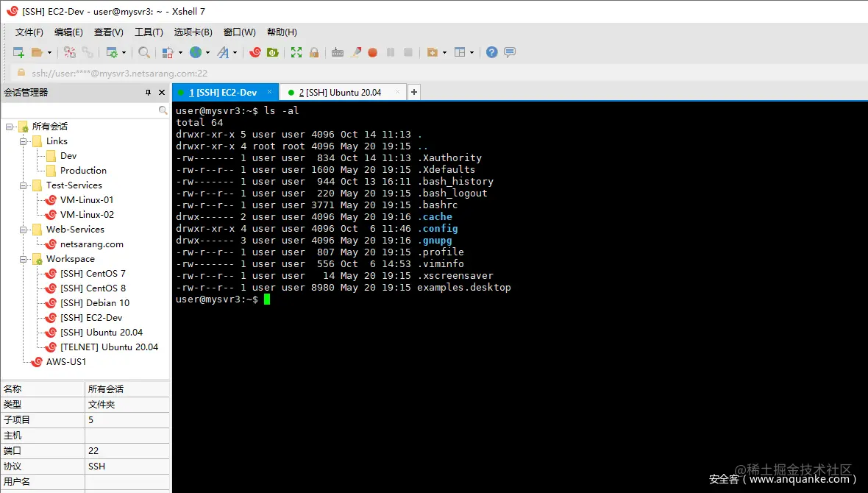
Task: Collapse the Workspace folder expander
Action: 24,259
